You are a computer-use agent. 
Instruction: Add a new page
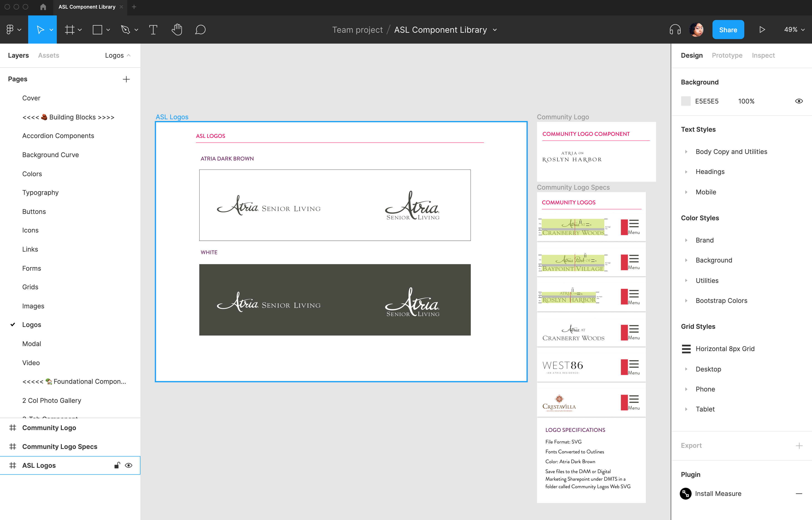[x=126, y=79]
